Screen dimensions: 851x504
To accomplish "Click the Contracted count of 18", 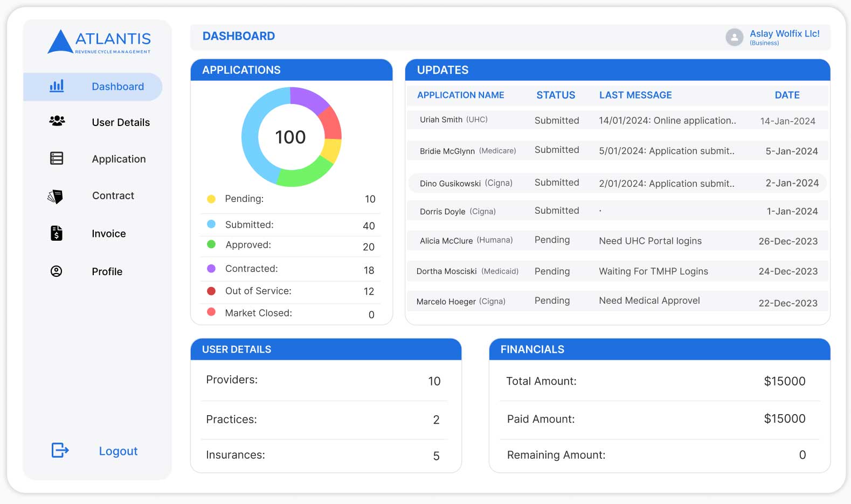I will tap(369, 270).
